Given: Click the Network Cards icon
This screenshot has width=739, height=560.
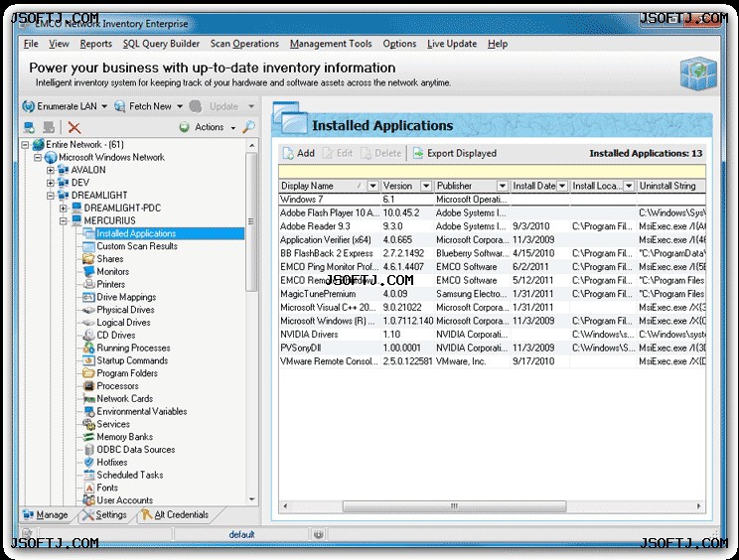Looking at the screenshot, I should pos(88,398).
